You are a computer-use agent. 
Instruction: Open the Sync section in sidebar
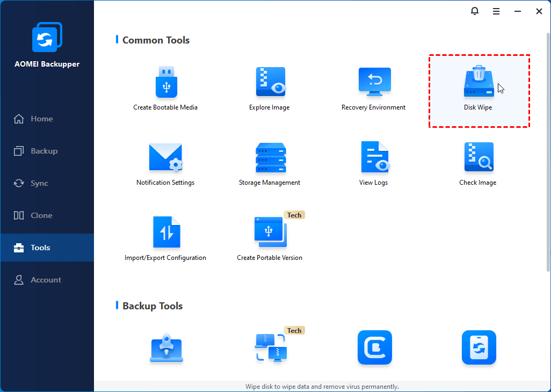[x=39, y=183]
